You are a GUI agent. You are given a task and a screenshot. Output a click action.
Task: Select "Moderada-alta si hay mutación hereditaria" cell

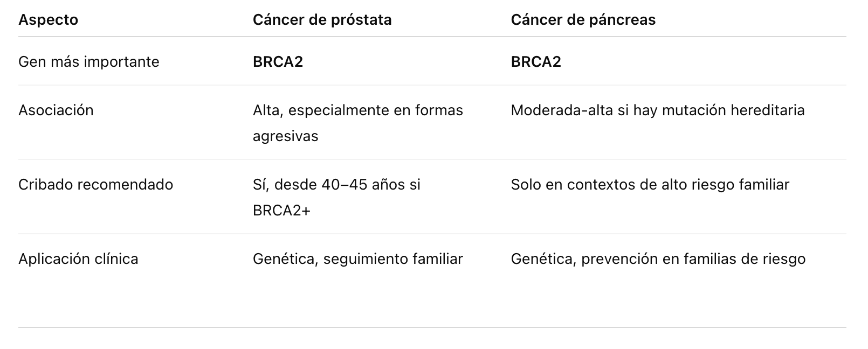tap(657, 110)
